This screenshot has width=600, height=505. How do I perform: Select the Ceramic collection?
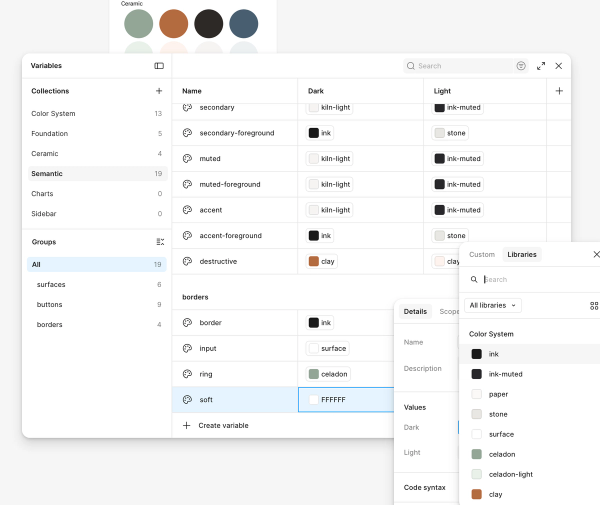(x=97, y=153)
